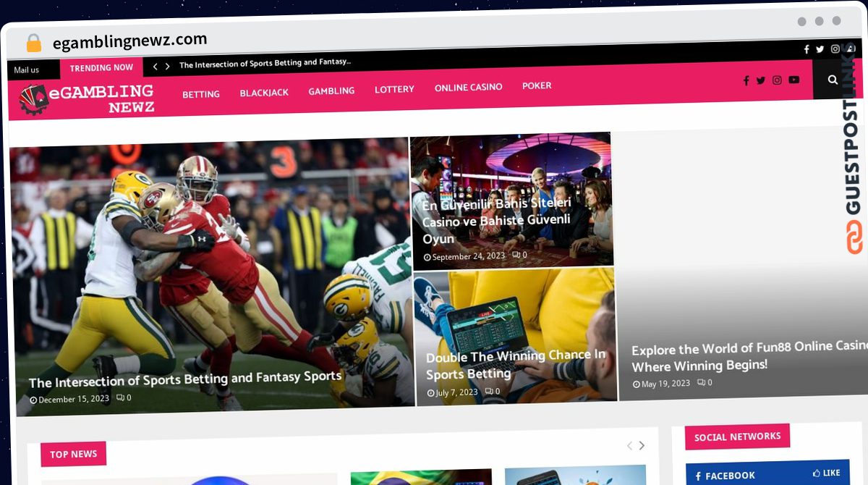Viewport: 868px width, 485px height.
Task: Open the trending ticker headline about Sports Betting and Fantasy
Action: pos(265,64)
